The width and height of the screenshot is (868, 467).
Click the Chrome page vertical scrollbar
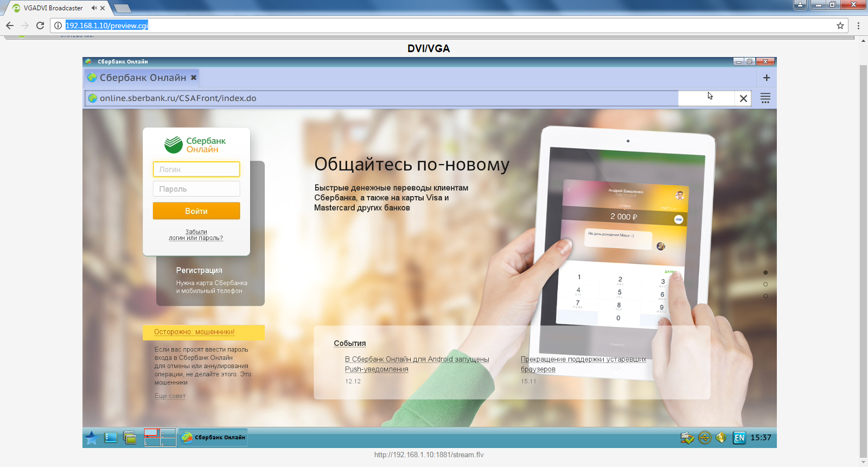pos(864,261)
